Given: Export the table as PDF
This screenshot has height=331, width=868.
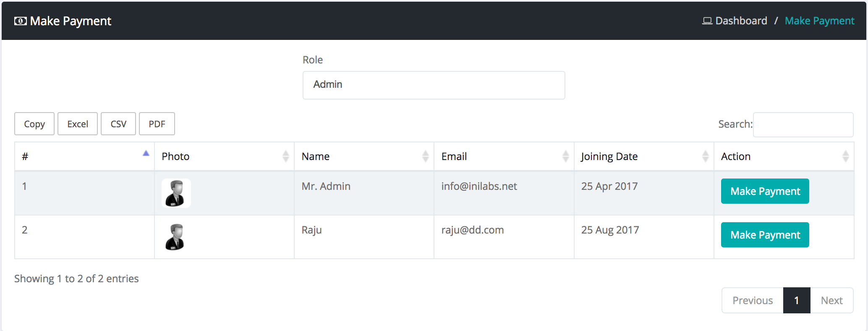Looking at the screenshot, I should pyautogui.click(x=157, y=124).
